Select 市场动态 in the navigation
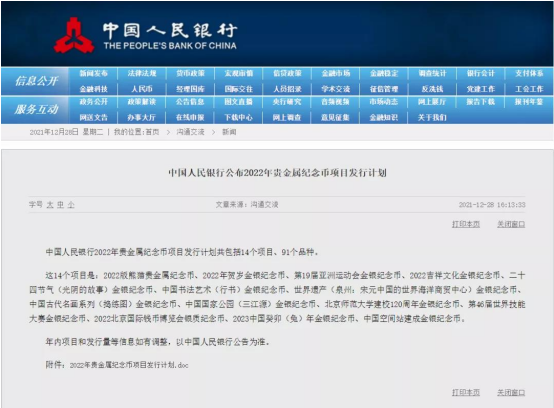Image resolution: width=554 pixels, height=408 pixels. [x=384, y=102]
